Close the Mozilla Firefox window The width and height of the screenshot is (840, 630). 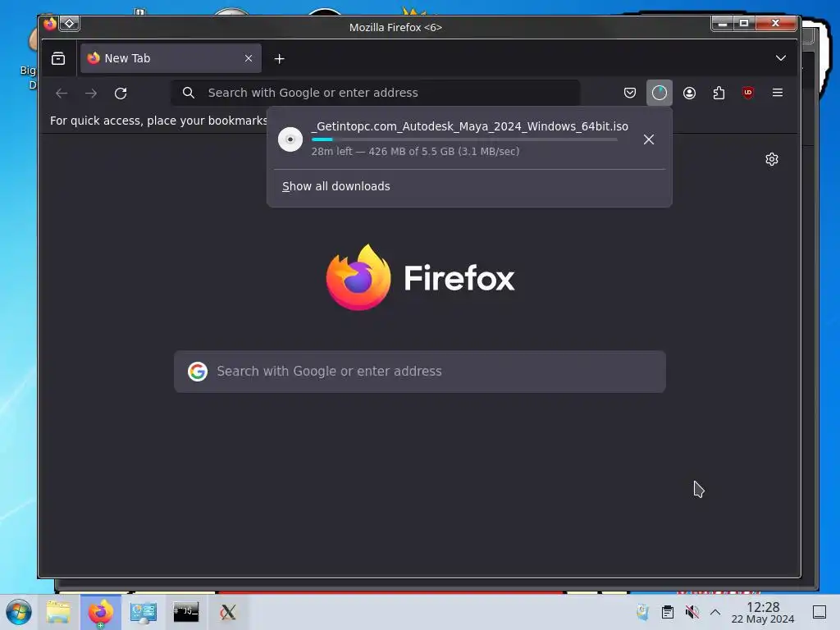pos(775,24)
